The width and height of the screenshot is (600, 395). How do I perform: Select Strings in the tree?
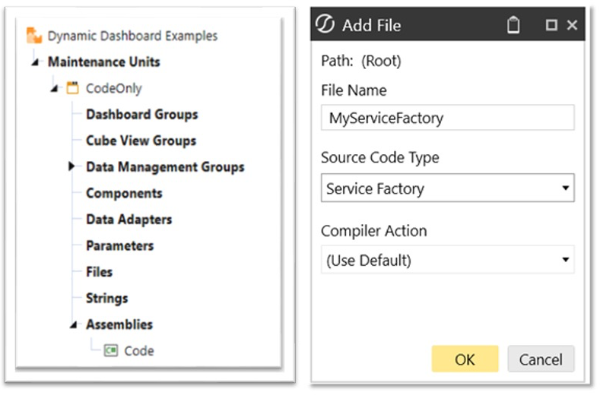pos(107,298)
